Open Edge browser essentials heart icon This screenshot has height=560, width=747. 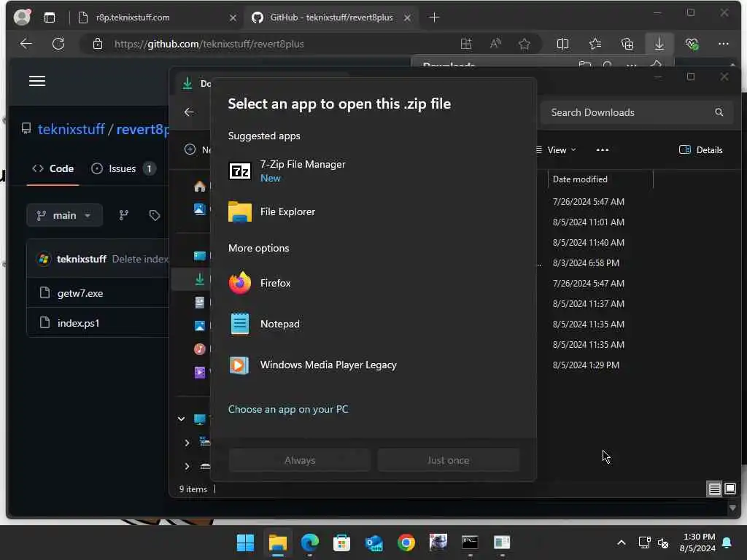coord(692,44)
